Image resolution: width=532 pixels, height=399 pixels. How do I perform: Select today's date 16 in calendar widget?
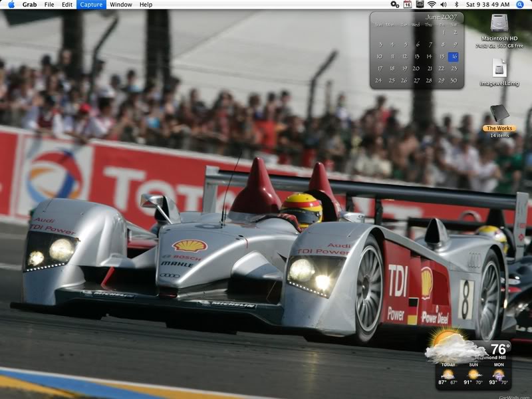454,57
